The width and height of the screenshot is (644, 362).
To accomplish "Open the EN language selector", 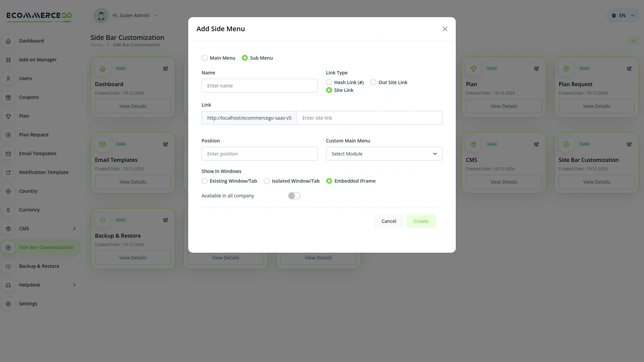I will (622, 15).
